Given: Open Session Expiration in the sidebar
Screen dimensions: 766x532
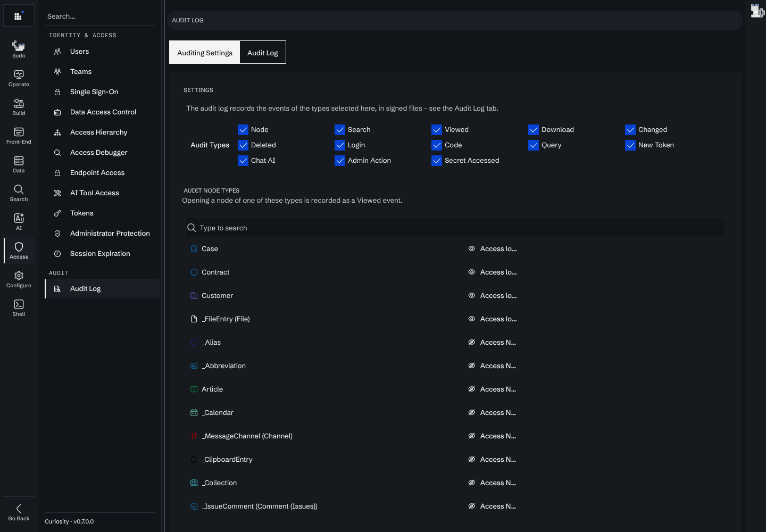Looking at the screenshot, I should [102, 254].
